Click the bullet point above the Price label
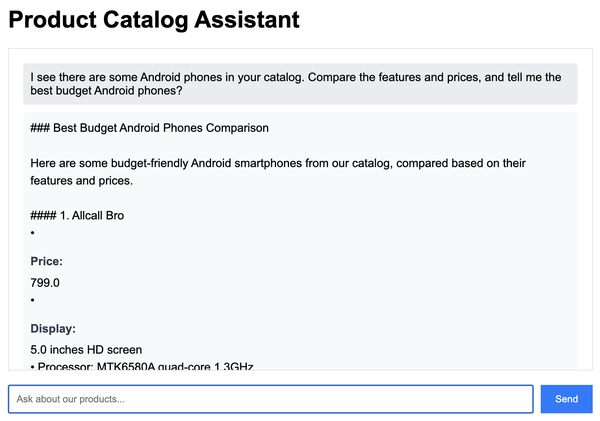Image resolution: width=600 pixels, height=421 pixels. 33,233
